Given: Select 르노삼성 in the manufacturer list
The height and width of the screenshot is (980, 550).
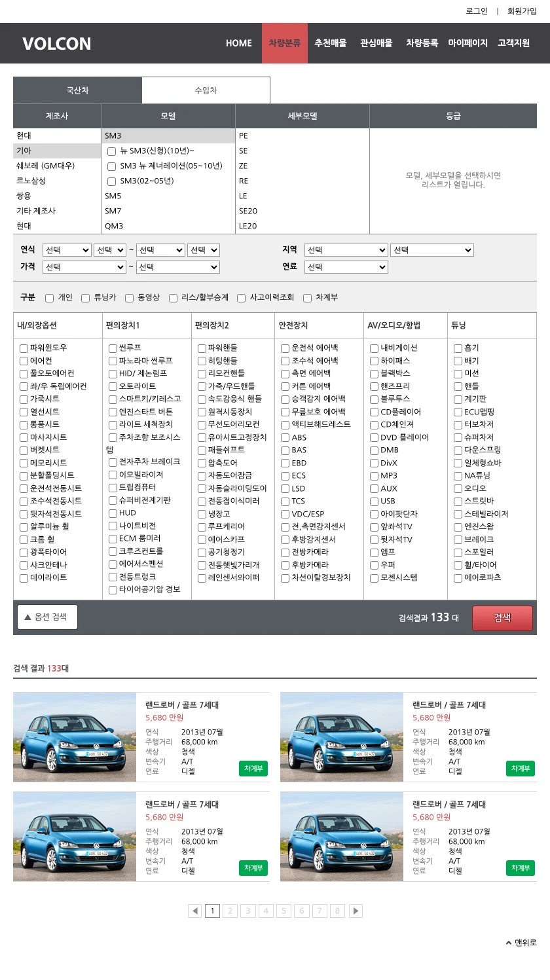Looking at the screenshot, I should tap(57, 181).
